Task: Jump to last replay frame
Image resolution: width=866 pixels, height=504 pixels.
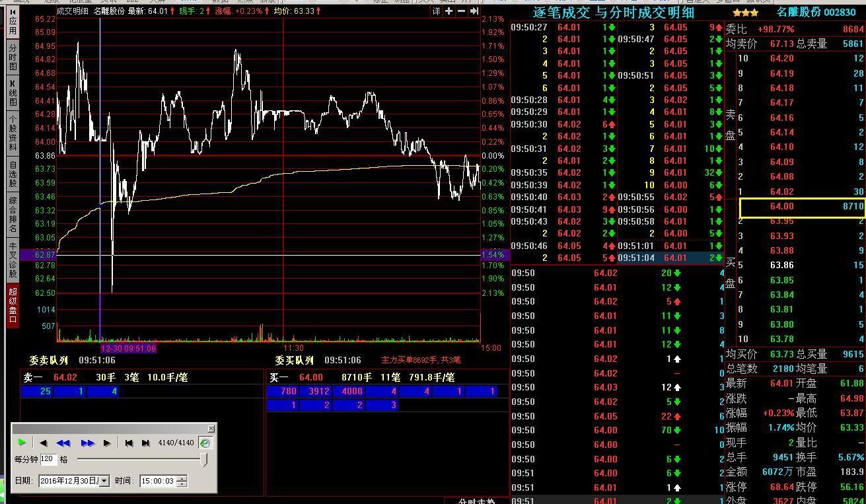Action: click(x=146, y=443)
